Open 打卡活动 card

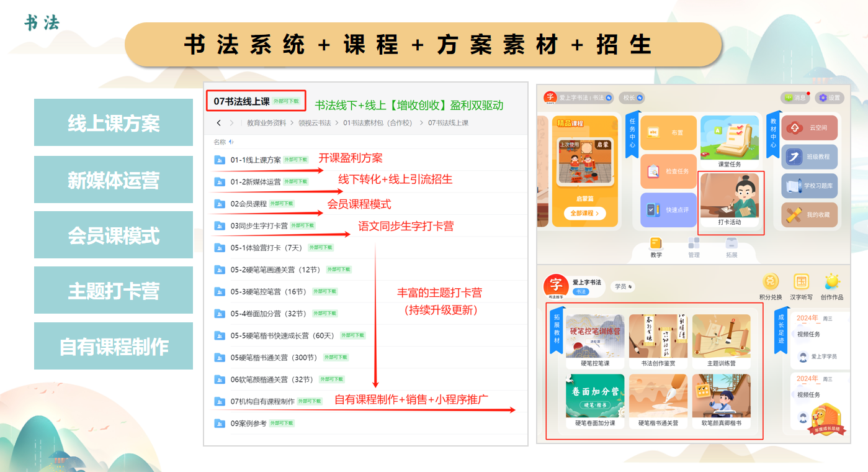click(x=730, y=200)
